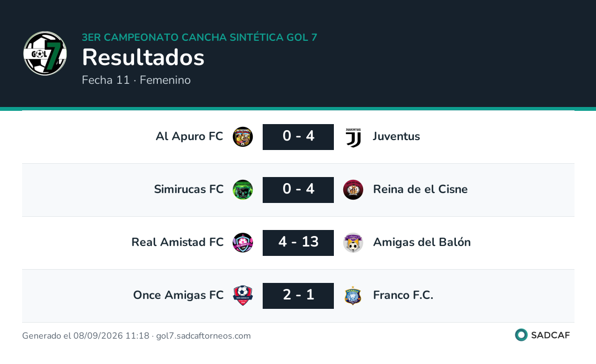
Task: Click the Simirucas FC panther badge
Action: pyautogui.click(x=243, y=190)
